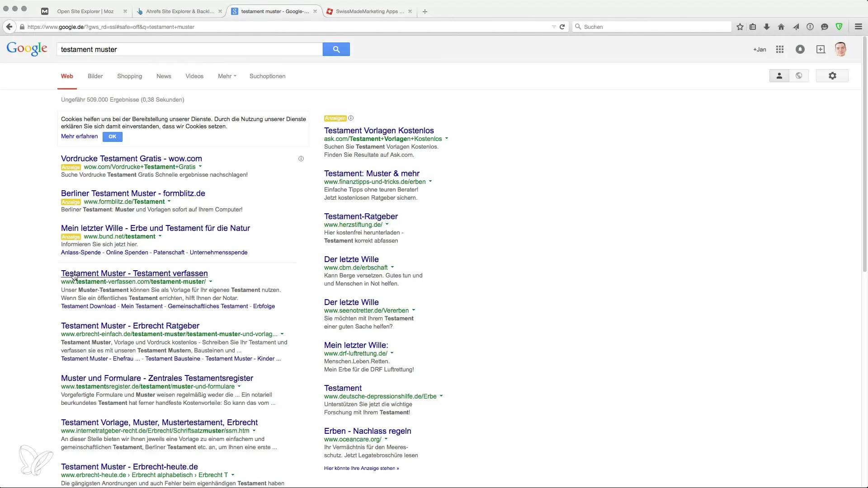Select the News search tab

tap(164, 76)
